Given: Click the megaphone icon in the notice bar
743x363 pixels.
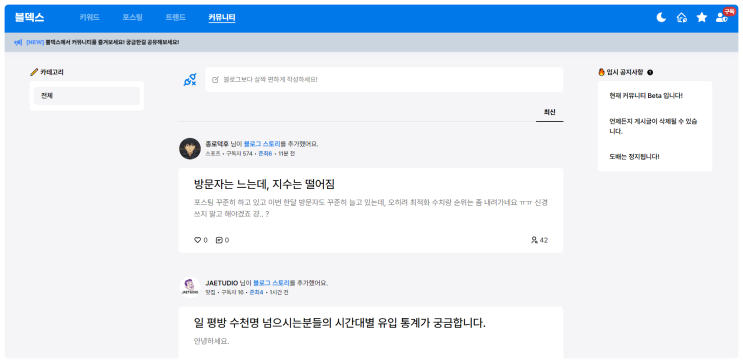Looking at the screenshot, I should point(18,42).
